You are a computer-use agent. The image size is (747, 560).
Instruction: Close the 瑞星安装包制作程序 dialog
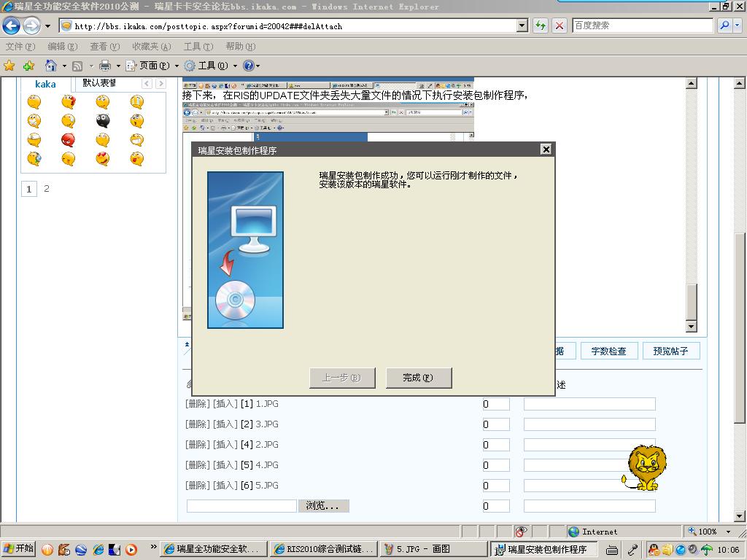point(546,149)
